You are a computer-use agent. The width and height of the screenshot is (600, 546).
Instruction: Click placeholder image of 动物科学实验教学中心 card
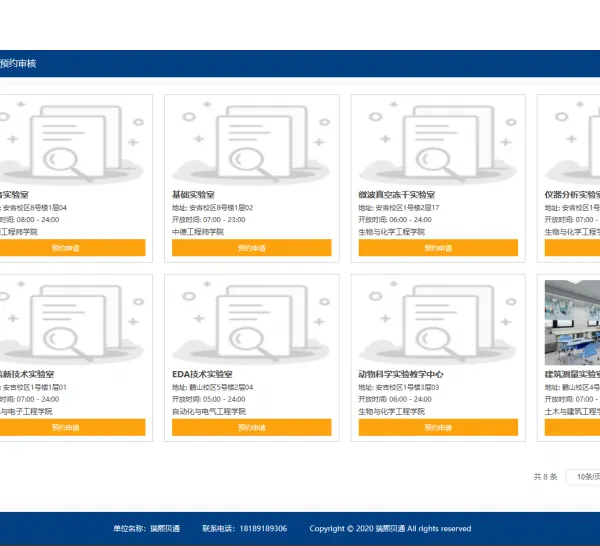pyautogui.click(x=438, y=322)
